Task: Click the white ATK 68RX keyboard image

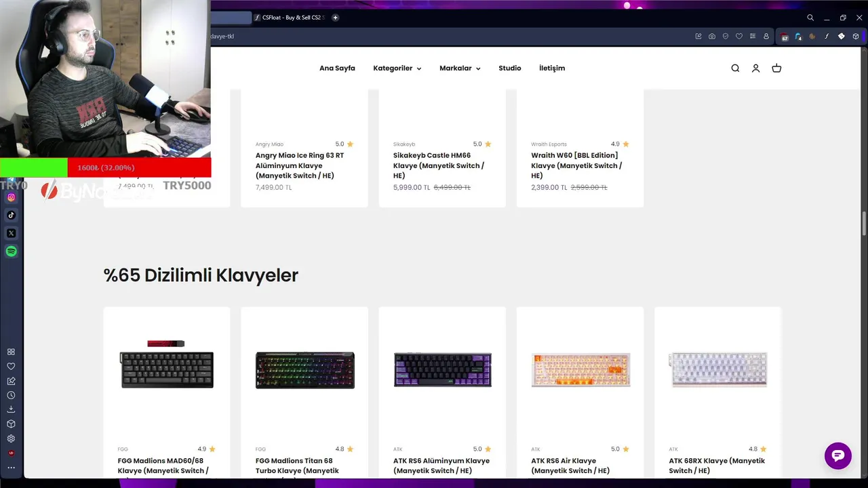Action: point(718,370)
